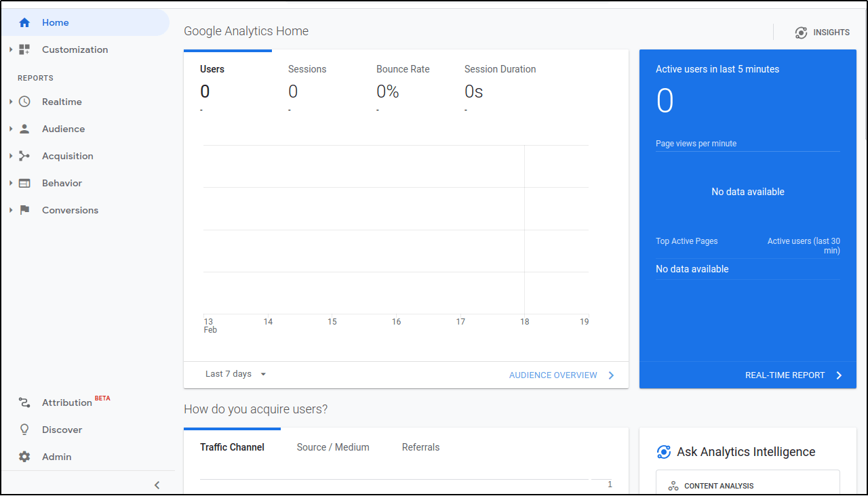
Task: Open the AUDIENCE OVERVIEW link
Action: 553,375
